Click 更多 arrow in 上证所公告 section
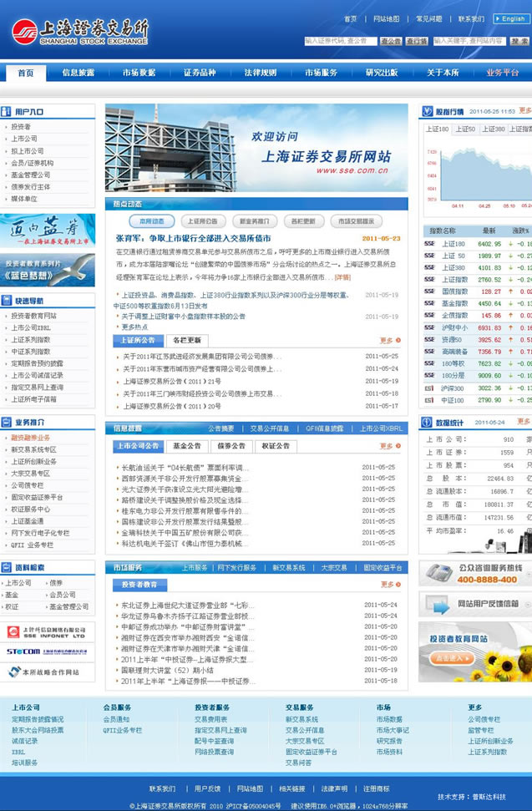Viewport: 532px width, 811px height. [390, 340]
